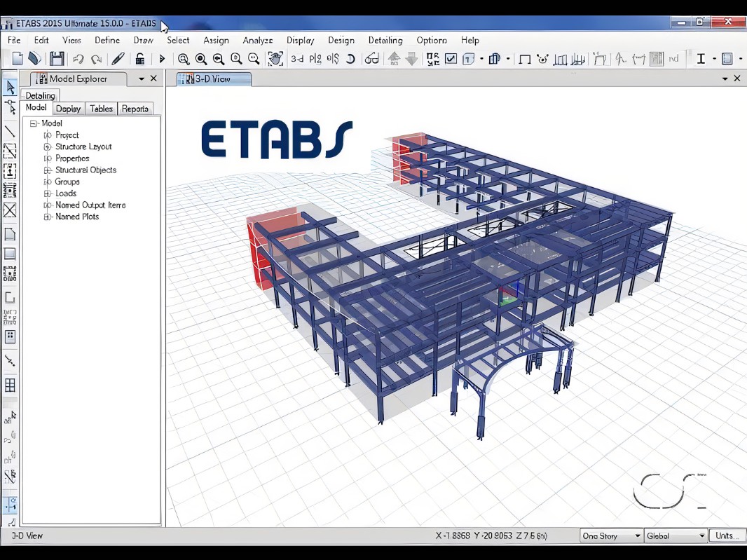Open the Options menu
Viewport: 747px width, 560px height.
pos(432,41)
